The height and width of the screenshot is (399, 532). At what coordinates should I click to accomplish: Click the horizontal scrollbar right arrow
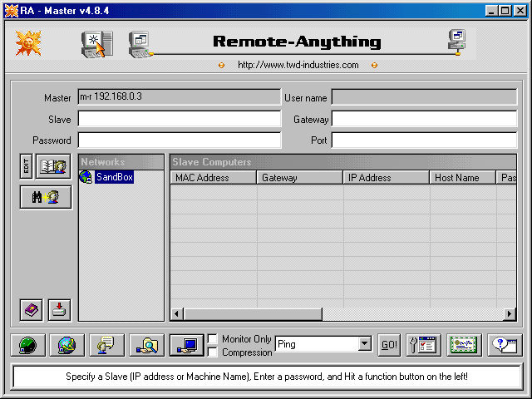(x=510, y=314)
